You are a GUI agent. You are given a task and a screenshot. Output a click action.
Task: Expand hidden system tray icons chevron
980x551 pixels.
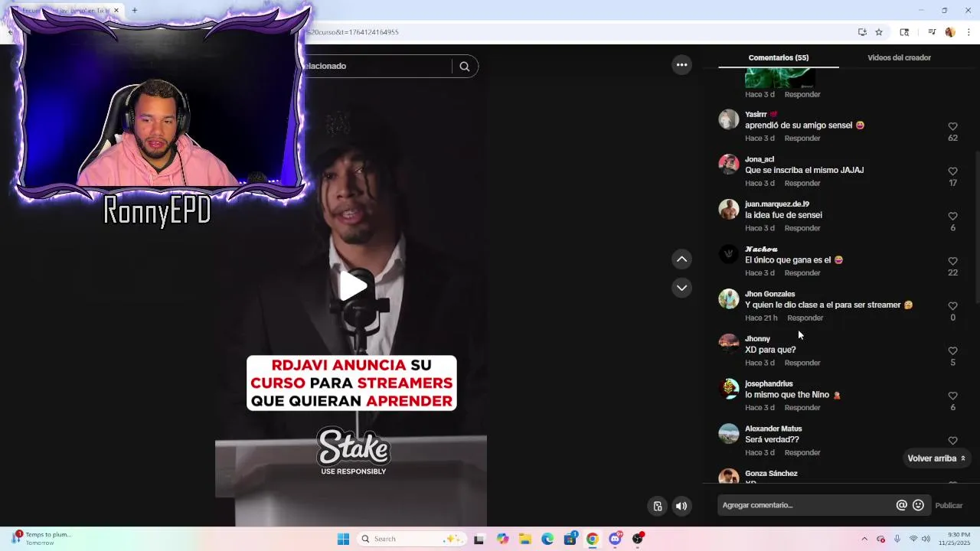coord(864,539)
